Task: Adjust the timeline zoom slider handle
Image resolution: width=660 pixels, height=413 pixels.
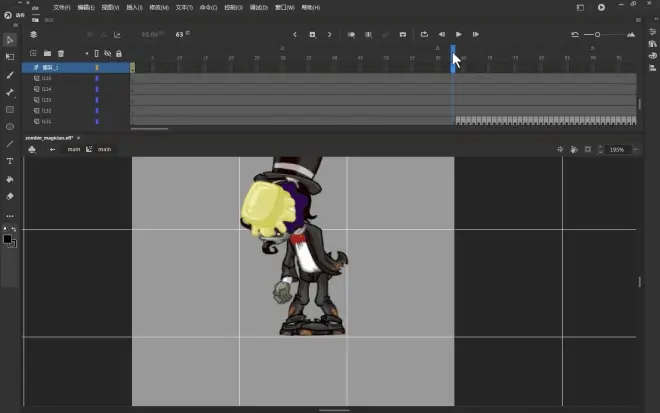Action: pos(597,35)
